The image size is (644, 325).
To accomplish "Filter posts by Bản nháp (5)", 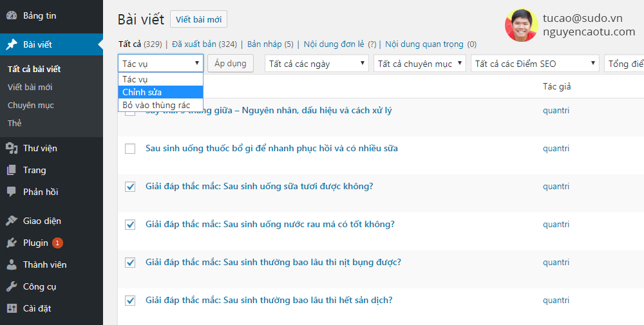I will (270, 44).
